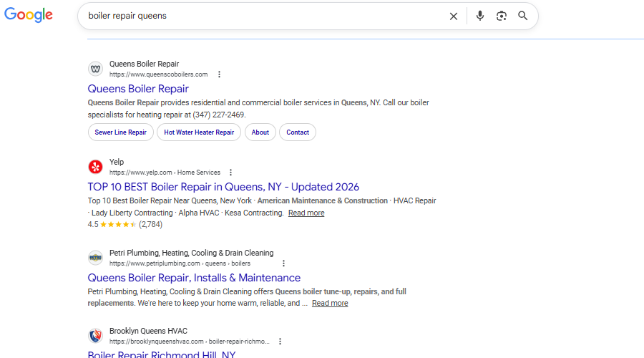
Task: Click the magnifying glass search button
Action: tap(523, 16)
